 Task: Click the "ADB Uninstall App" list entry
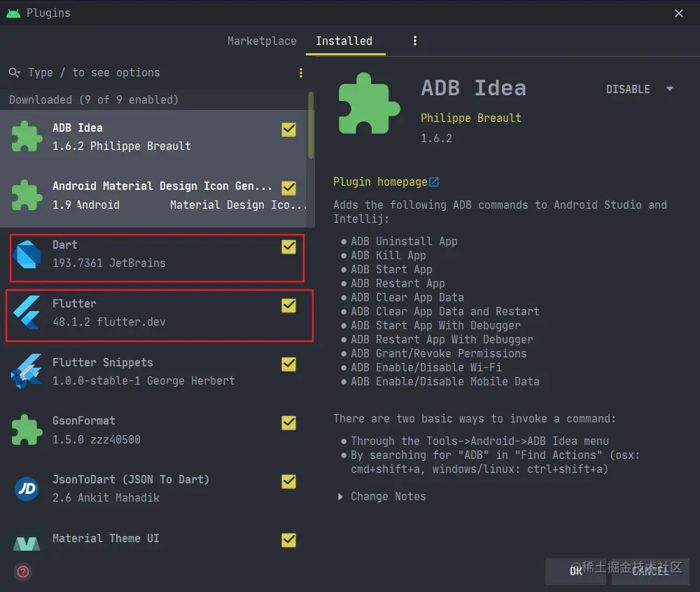click(404, 241)
